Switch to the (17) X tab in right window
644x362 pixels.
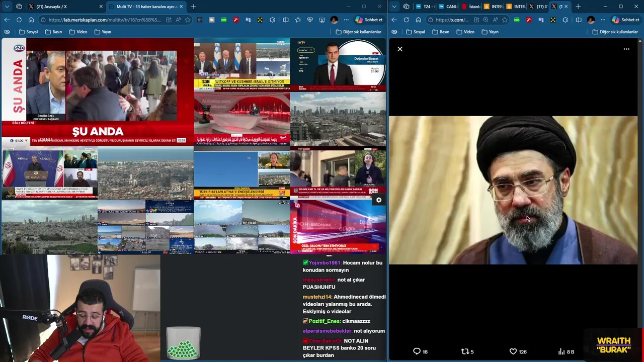[538, 7]
